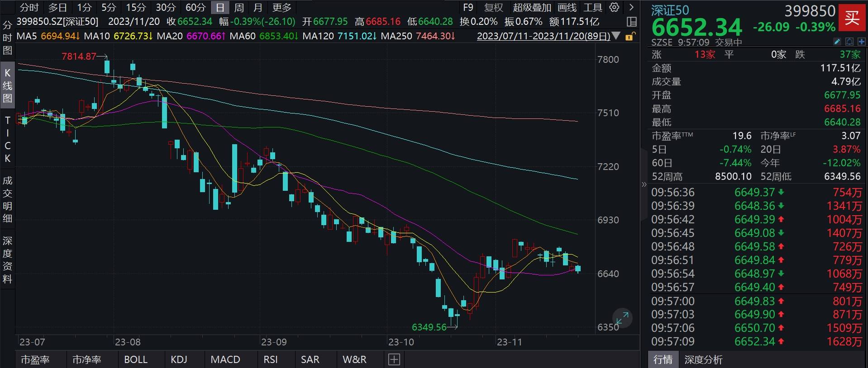This screenshot has width=868, height=368.
Task: Switch to the 周 weekly period tab
Action: point(239,8)
